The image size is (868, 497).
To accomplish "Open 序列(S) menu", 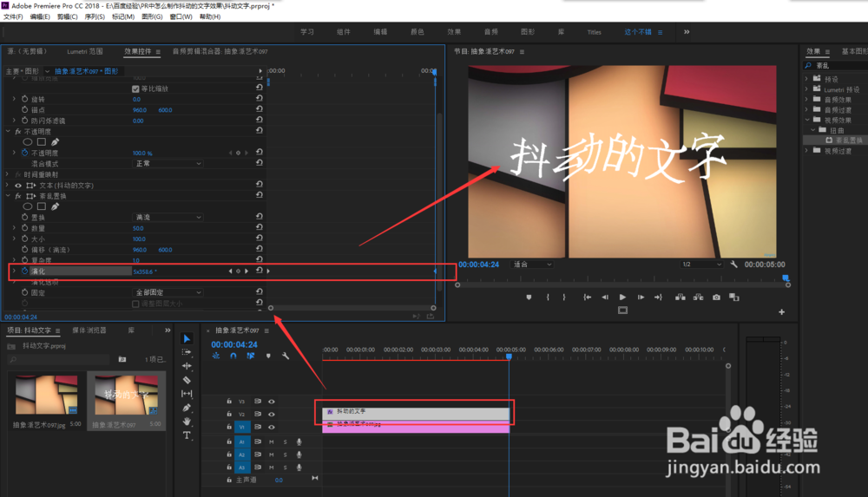I will click(x=95, y=16).
